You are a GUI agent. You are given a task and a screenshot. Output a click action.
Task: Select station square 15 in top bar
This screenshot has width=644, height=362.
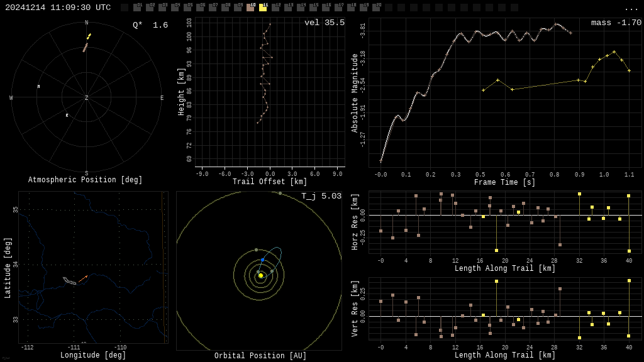(313, 8)
